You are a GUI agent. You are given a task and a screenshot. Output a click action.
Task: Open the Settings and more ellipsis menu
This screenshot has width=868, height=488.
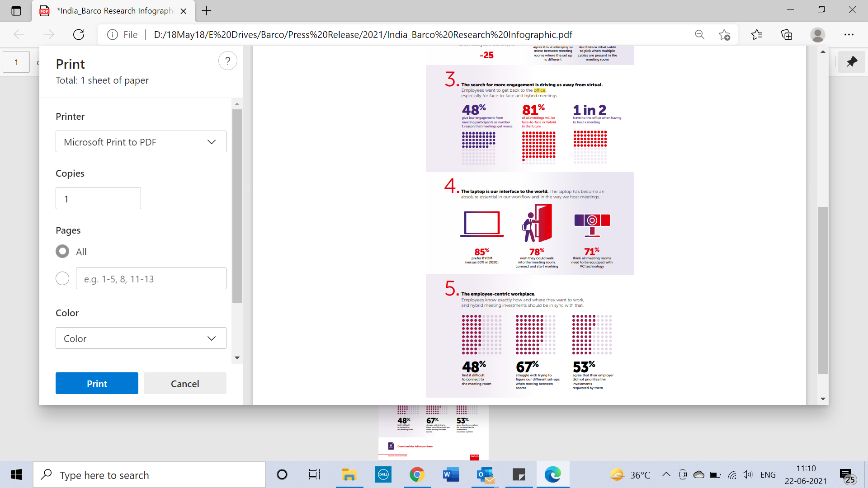coord(849,35)
